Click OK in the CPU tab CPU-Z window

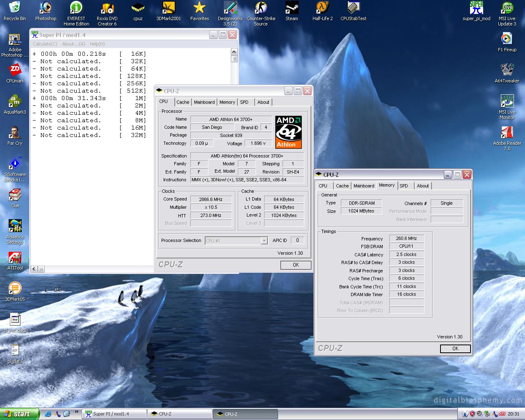[x=296, y=265]
